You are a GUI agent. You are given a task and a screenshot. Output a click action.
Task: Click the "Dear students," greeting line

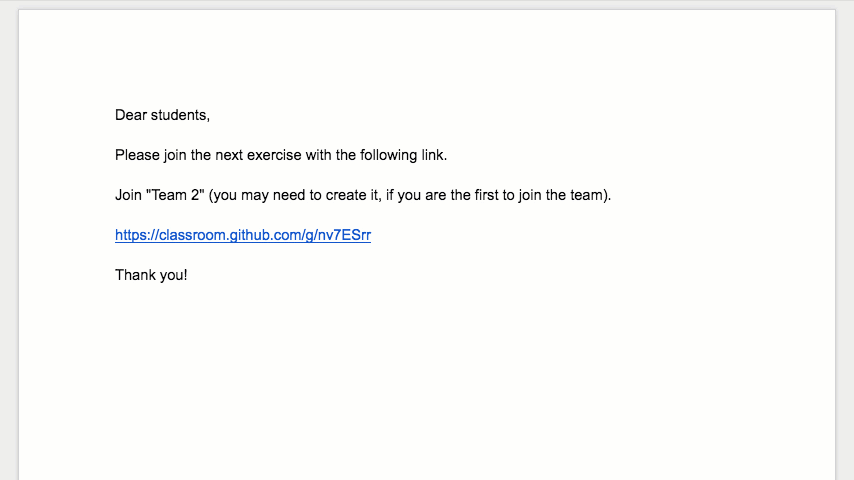tap(162, 115)
